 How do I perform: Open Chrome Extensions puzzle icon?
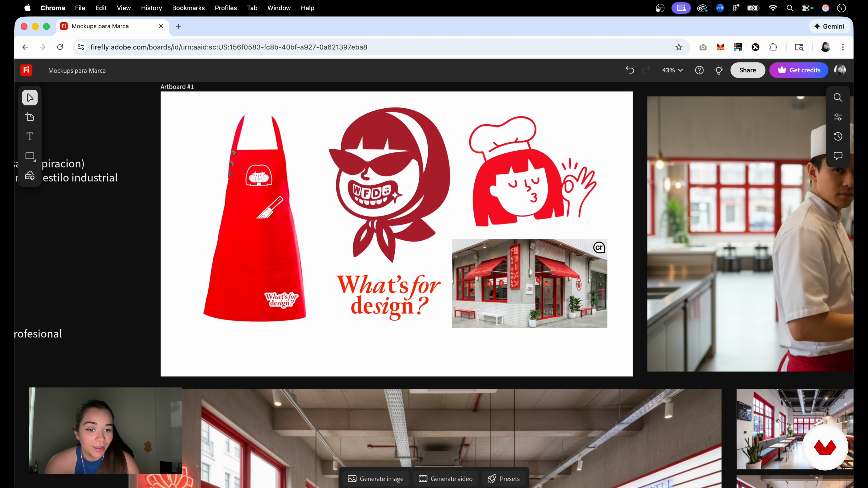773,47
